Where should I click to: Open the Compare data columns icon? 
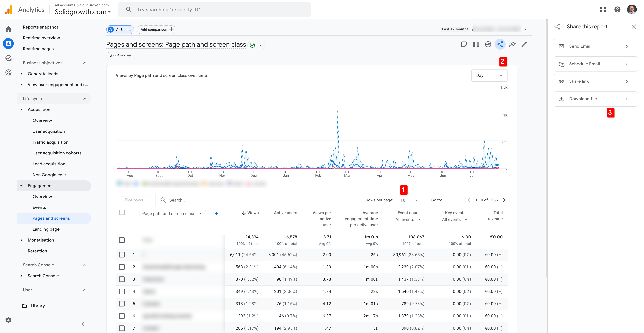476,44
